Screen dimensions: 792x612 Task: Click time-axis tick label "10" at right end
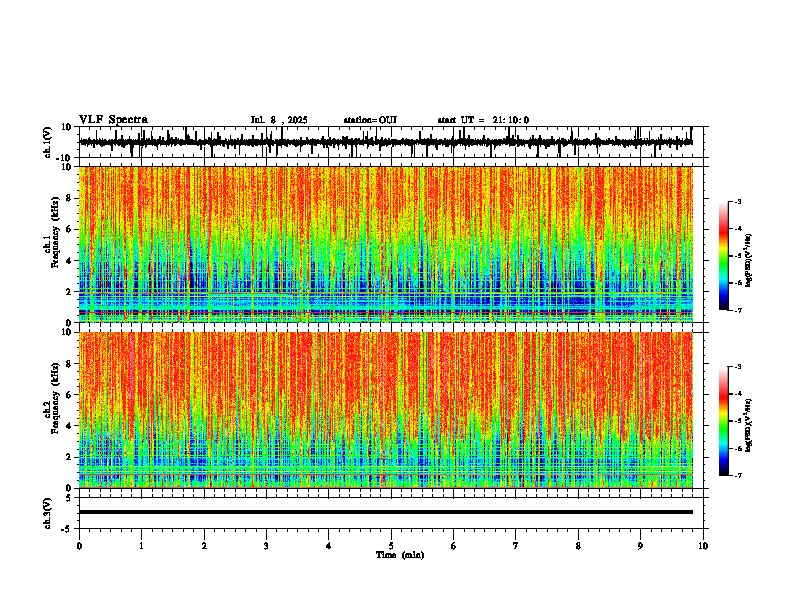(703, 546)
